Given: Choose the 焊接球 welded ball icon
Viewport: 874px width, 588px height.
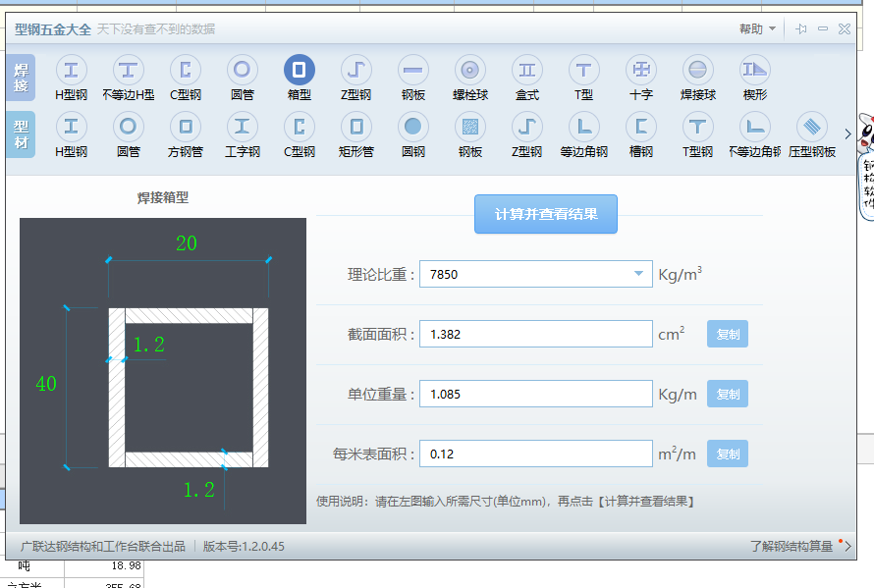Looking at the screenshot, I should pos(698,70).
